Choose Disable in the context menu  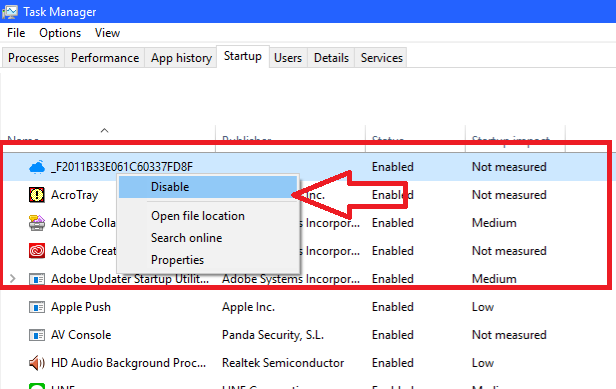point(208,187)
